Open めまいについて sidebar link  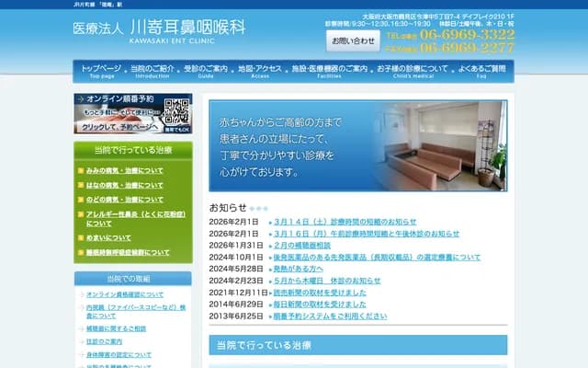click(108, 237)
